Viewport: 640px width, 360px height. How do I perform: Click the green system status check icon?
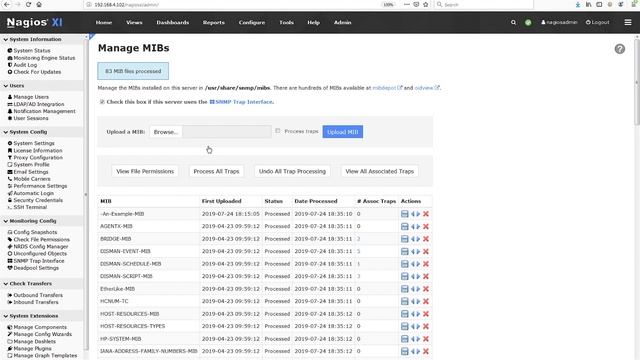[x=528, y=22]
